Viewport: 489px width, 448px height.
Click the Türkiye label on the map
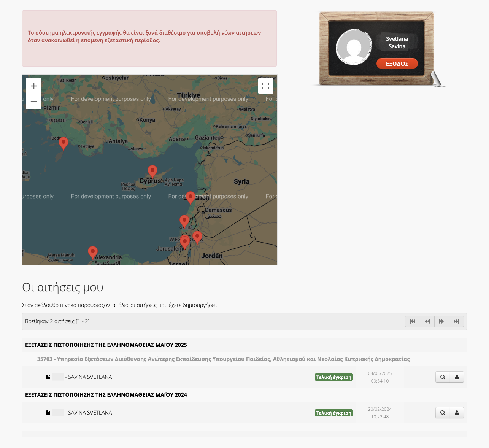(189, 95)
